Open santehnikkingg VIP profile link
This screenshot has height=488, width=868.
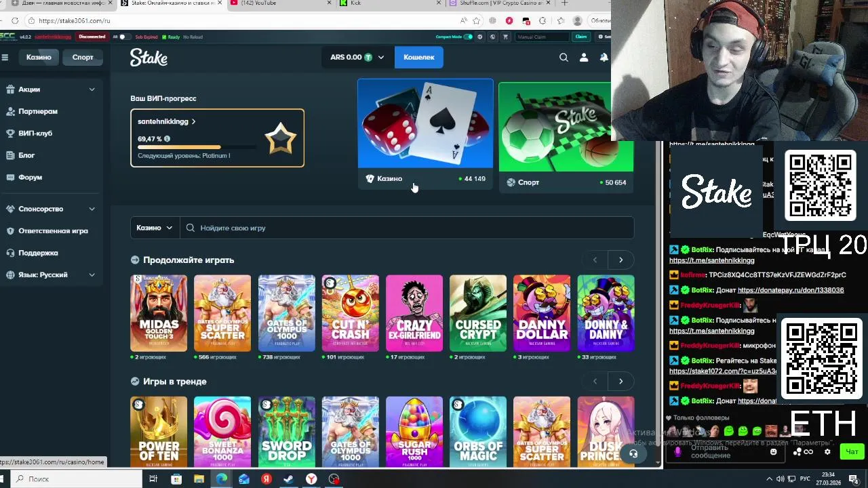pyautogui.click(x=167, y=122)
